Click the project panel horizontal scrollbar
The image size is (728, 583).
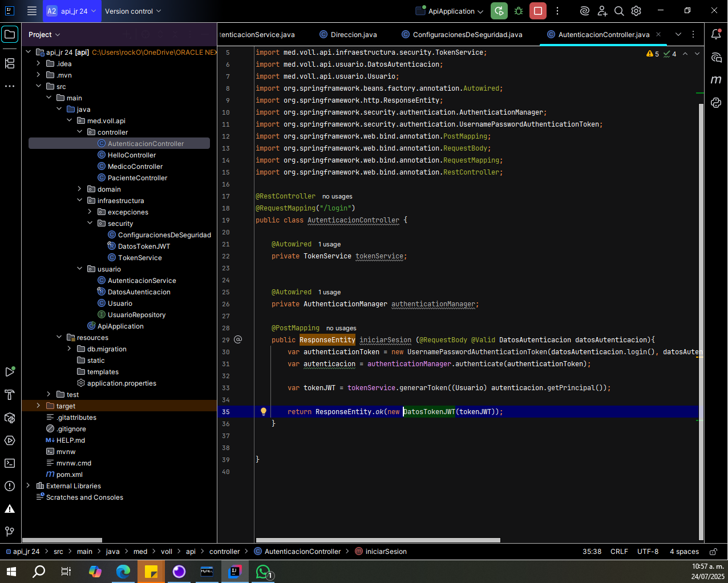[62, 540]
